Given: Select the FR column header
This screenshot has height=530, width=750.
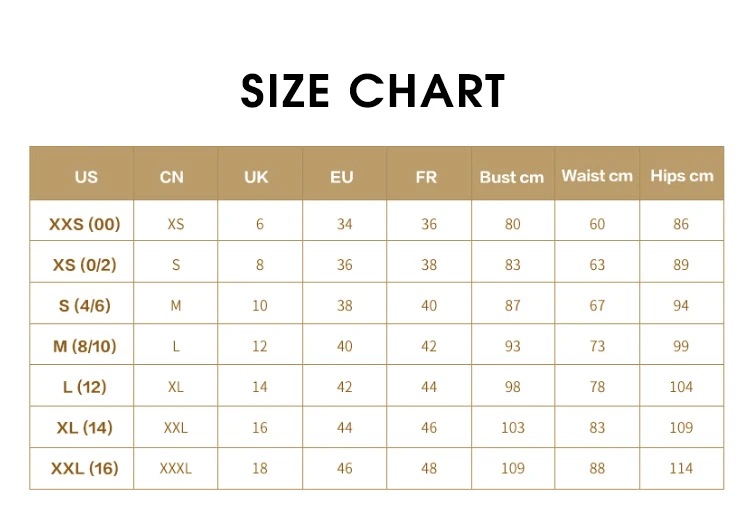Looking at the screenshot, I should point(426,177).
